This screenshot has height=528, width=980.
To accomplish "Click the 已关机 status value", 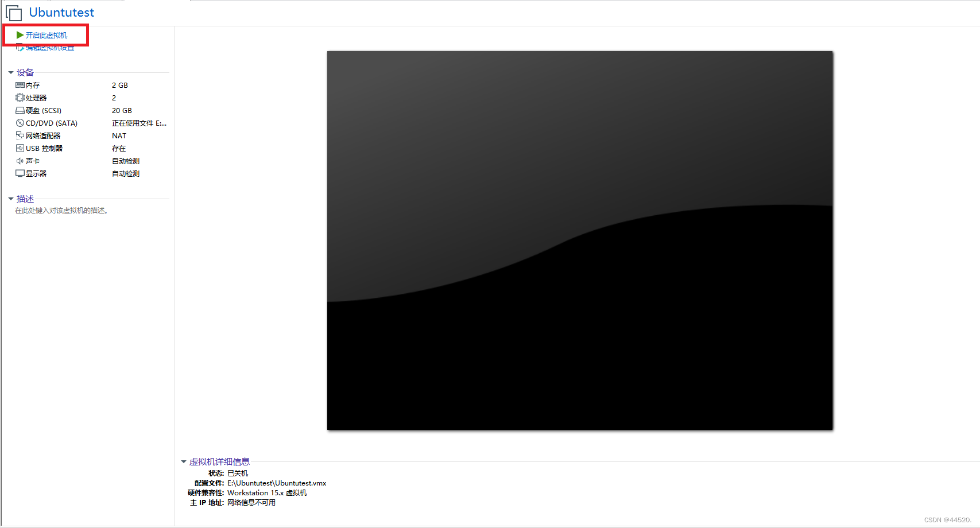I will click(x=238, y=473).
